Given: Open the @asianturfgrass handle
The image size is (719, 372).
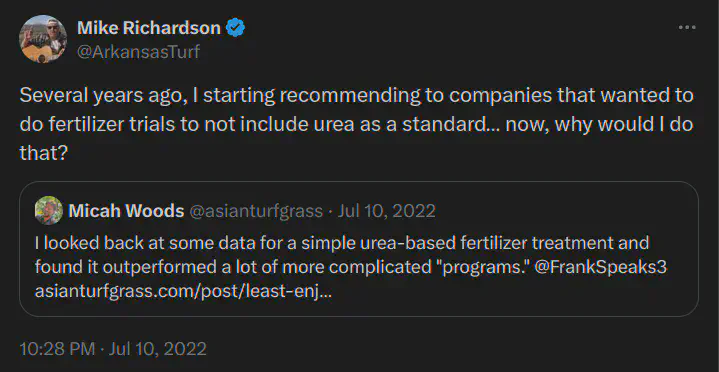Looking at the screenshot, I should coord(256,211).
